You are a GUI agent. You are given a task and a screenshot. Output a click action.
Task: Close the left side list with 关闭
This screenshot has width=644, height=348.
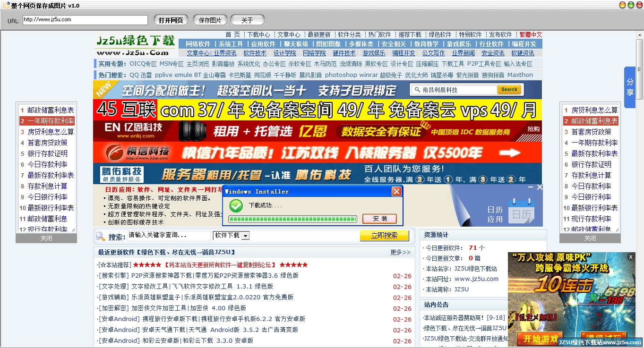click(x=46, y=238)
